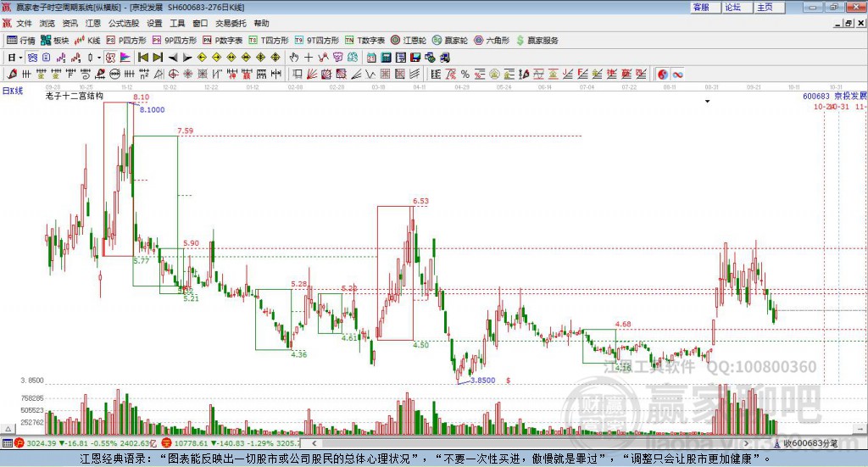868x467 pixels.
Task: Select the crosshair cursor tool
Action: tap(309, 58)
